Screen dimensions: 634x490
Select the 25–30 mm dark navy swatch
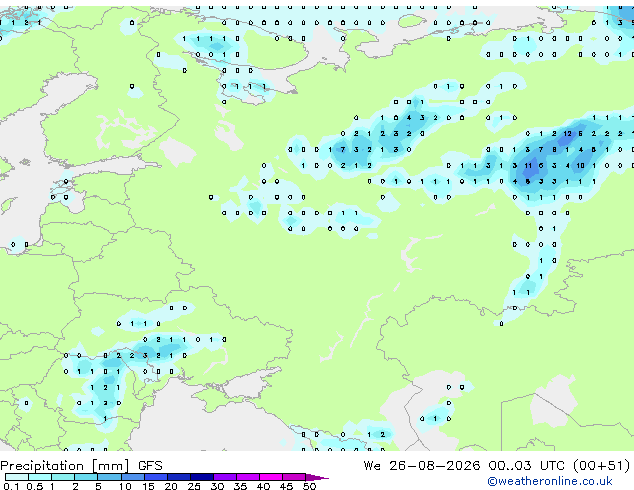[202, 477]
